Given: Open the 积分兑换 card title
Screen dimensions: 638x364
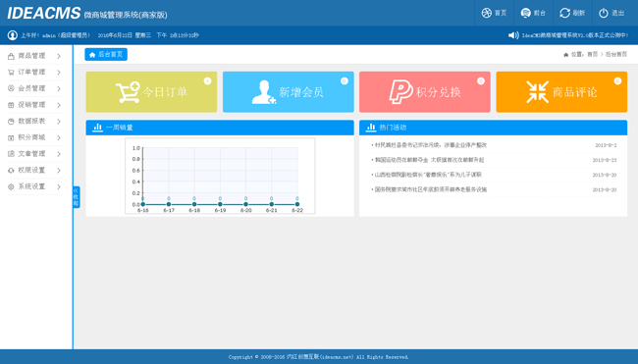Looking at the screenshot, I should 438,92.
